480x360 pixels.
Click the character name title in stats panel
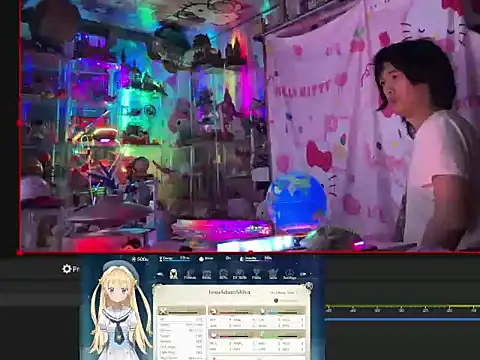[229, 292]
